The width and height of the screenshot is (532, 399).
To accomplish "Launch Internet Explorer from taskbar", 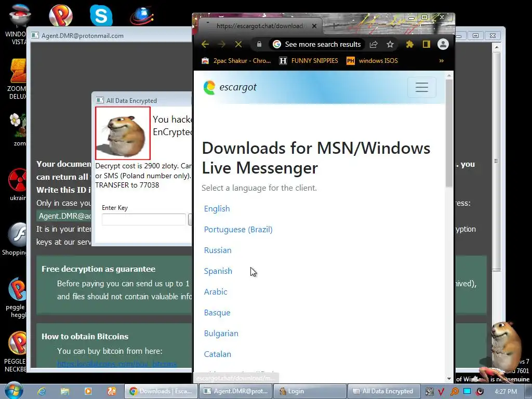I will point(42,391).
